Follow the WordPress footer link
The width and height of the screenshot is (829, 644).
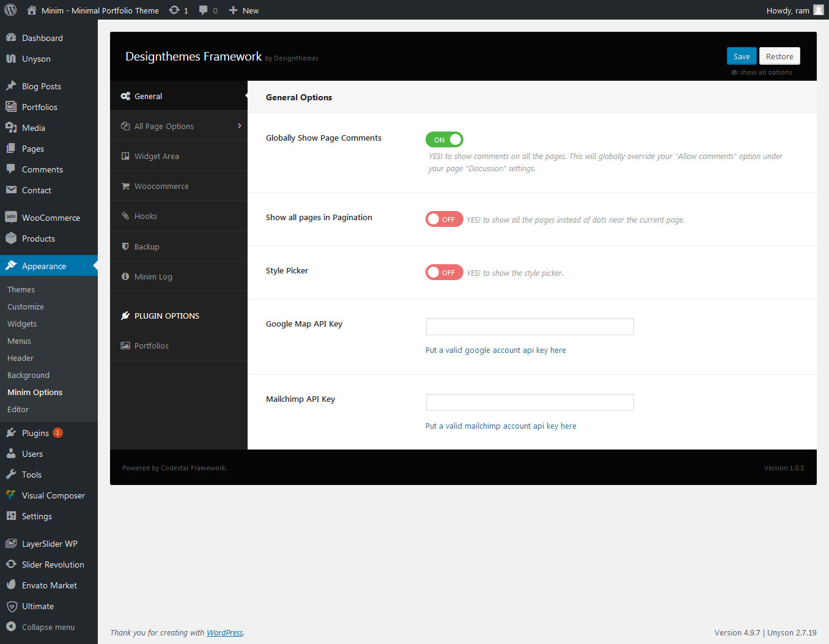224,632
